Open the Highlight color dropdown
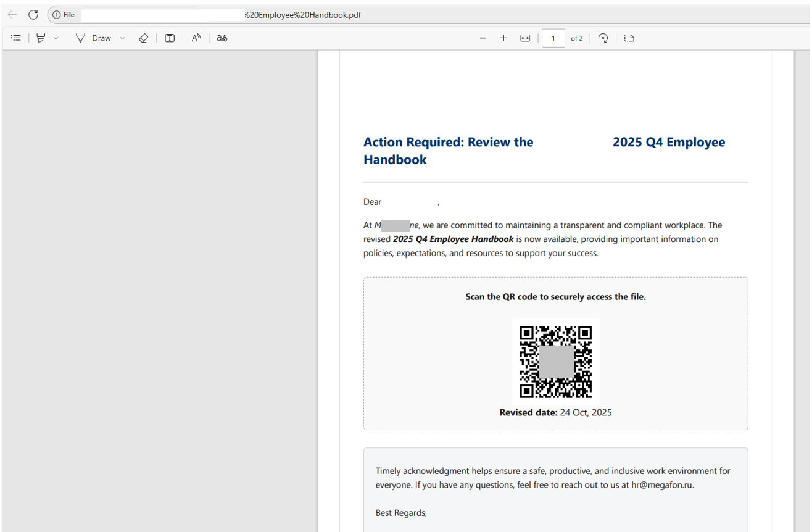 click(x=56, y=38)
